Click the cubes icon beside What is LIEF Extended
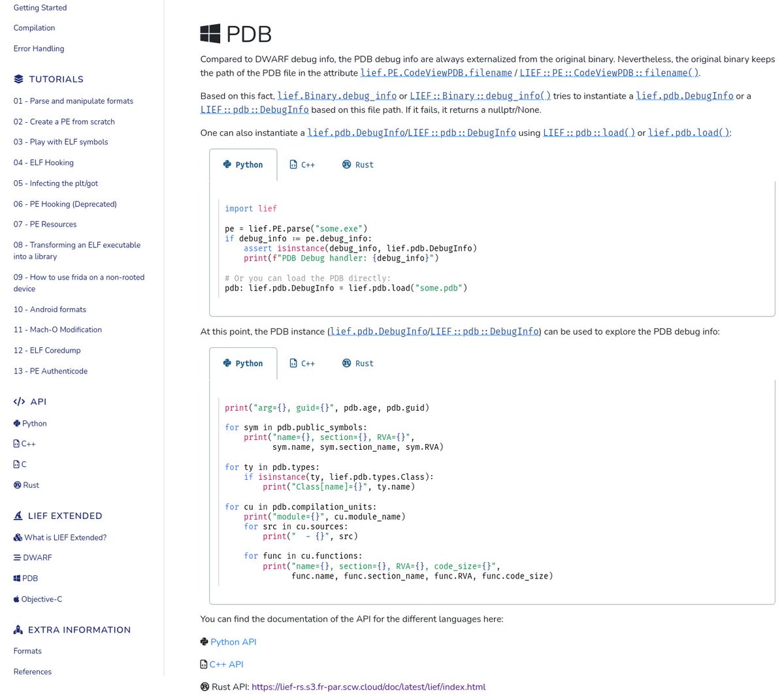 coord(18,537)
